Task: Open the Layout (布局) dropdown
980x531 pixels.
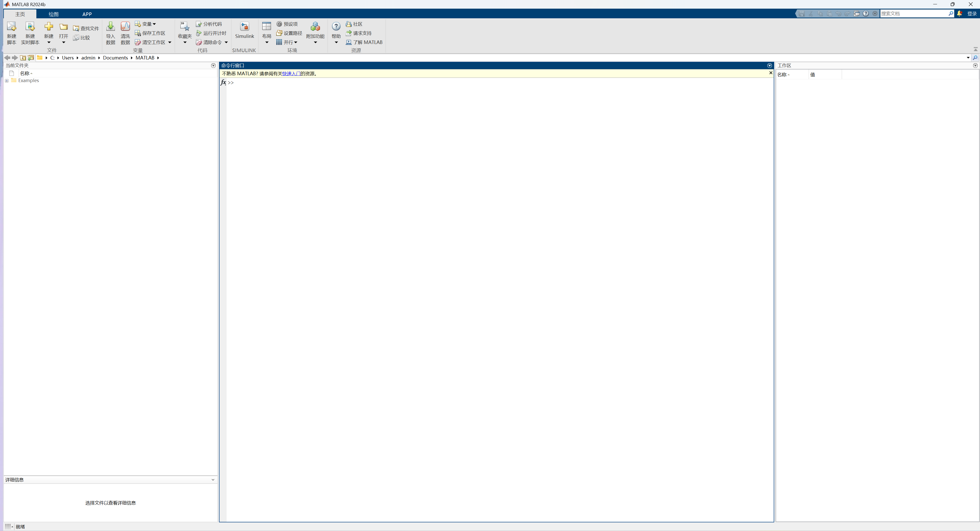Action: tap(267, 42)
